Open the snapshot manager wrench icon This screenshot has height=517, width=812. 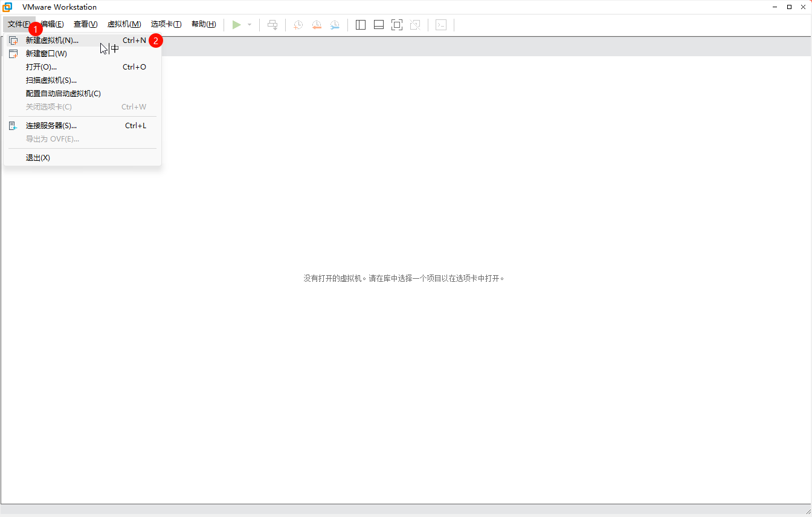click(x=335, y=25)
